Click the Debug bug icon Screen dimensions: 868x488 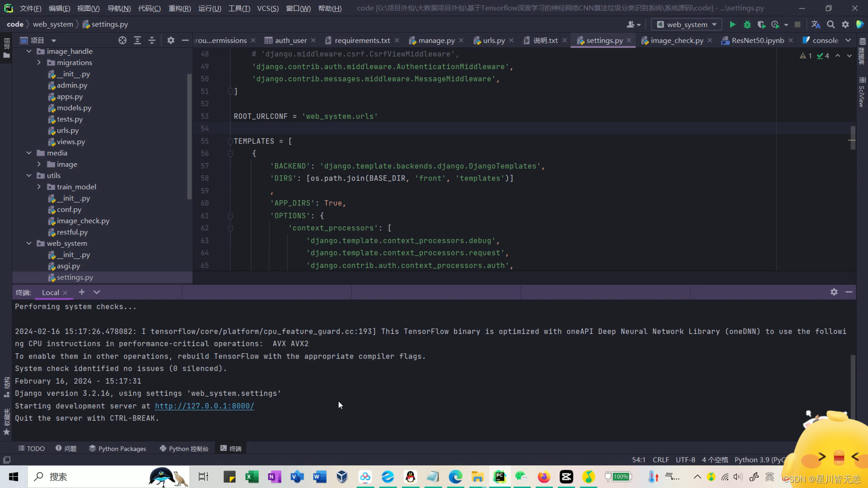click(x=747, y=24)
